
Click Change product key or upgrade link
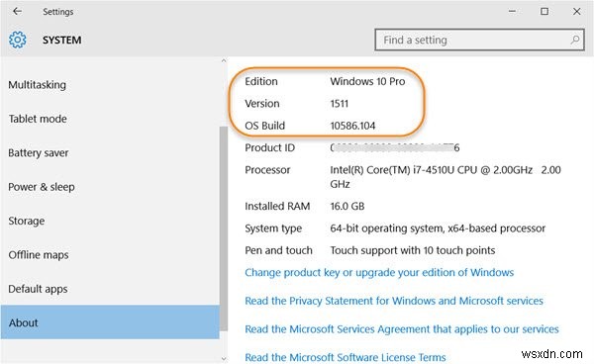[379, 272]
